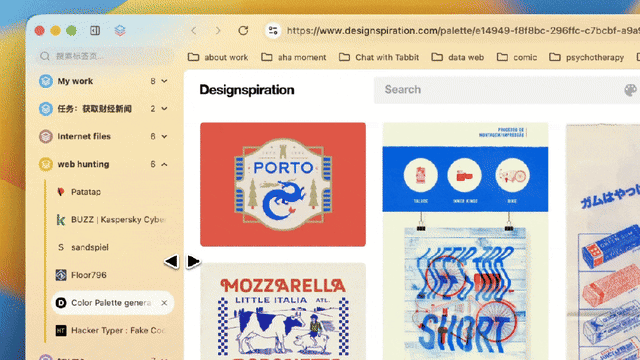640x360 pixels.
Task: Toggle the sidebar panel icon
Action: [95, 31]
